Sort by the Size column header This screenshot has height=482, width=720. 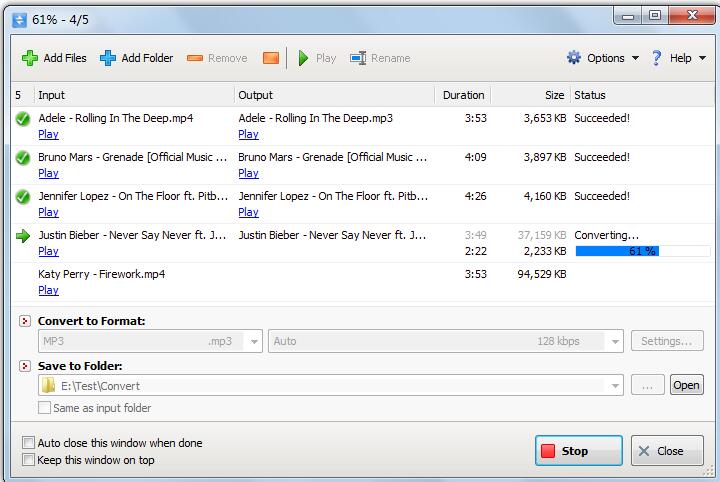pyautogui.click(x=530, y=95)
